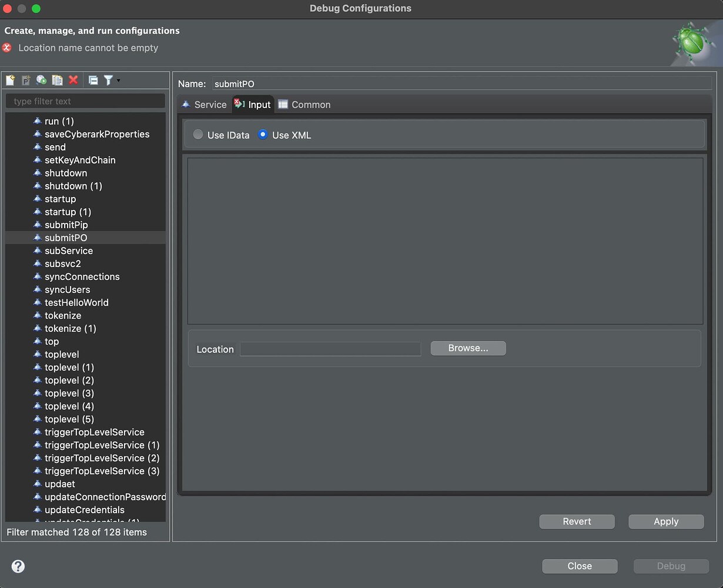Create a new prototype configuration
Image resolution: width=723 pixels, height=588 pixels.
click(26, 80)
